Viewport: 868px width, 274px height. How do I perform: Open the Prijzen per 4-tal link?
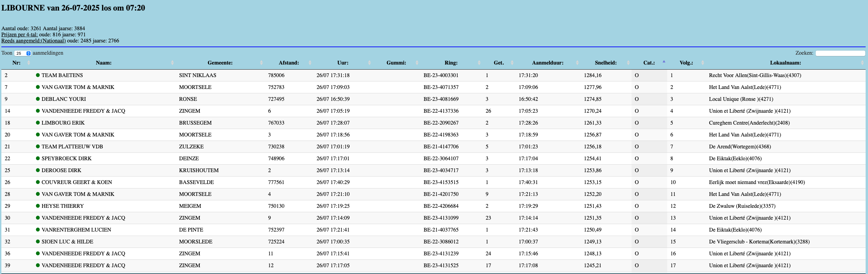tap(19, 35)
